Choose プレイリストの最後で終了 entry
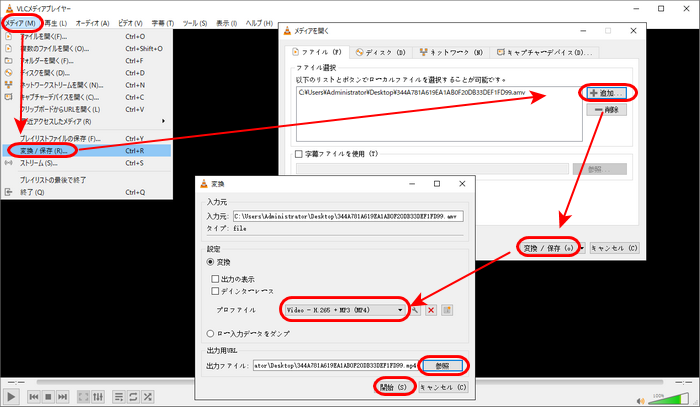Screen dimensions: 700x407 click(x=87, y=180)
